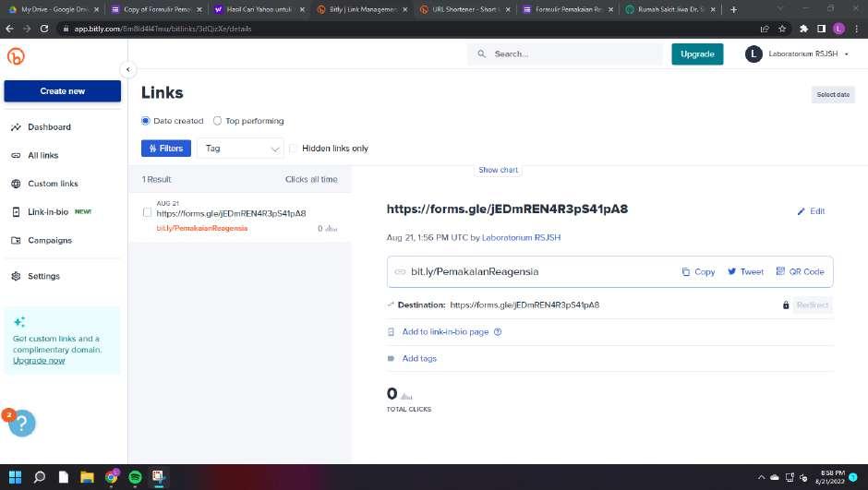868x490 pixels.
Task: Click the Chrome taskbar icon
Action: pos(111,477)
